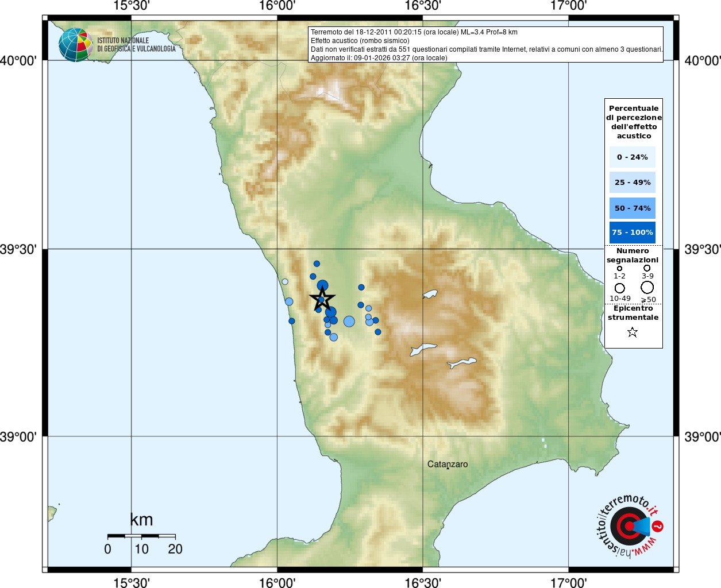This screenshot has height=588, width=721.
Task: Click the left 39°30' latitude label
Action: pyautogui.click(x=18, y=249)
